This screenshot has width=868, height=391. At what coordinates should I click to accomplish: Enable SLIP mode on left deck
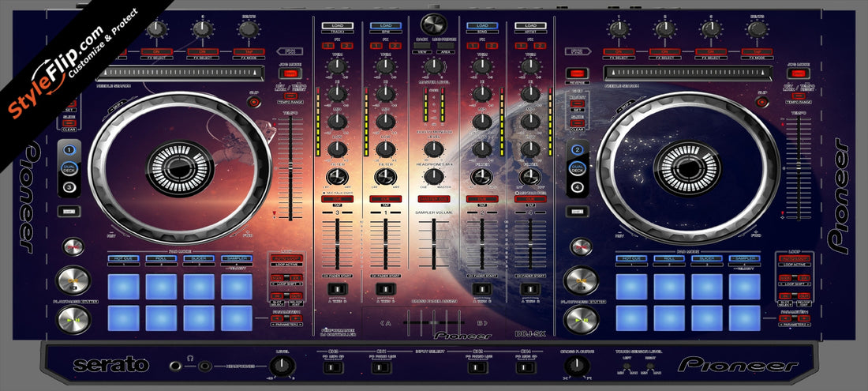click(253, 102)
